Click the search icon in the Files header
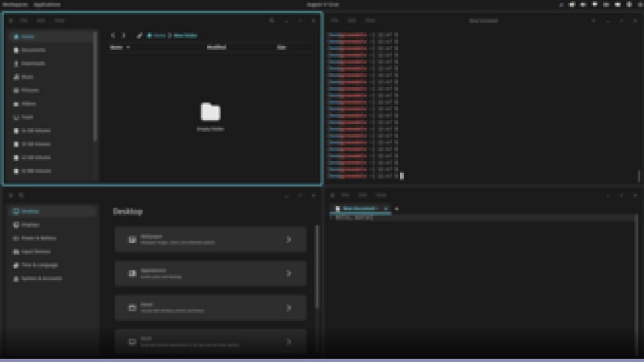The image size is (644, 362). [271, 21]
